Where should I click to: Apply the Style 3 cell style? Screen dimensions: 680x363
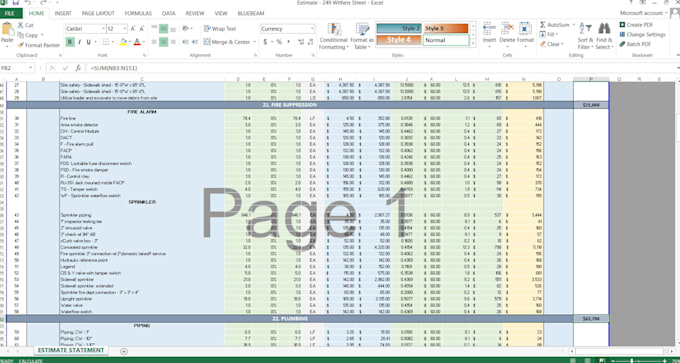pyautogui.click(x=446, y=29)
